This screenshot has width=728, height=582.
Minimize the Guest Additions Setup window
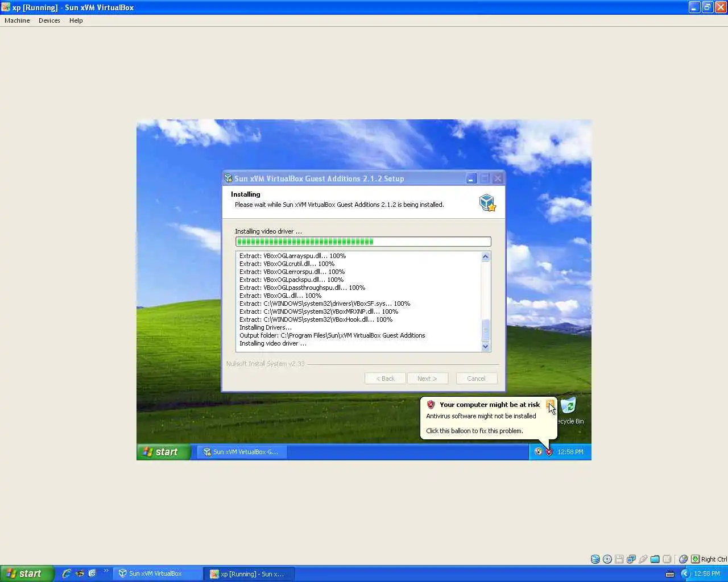click(471, 178)
